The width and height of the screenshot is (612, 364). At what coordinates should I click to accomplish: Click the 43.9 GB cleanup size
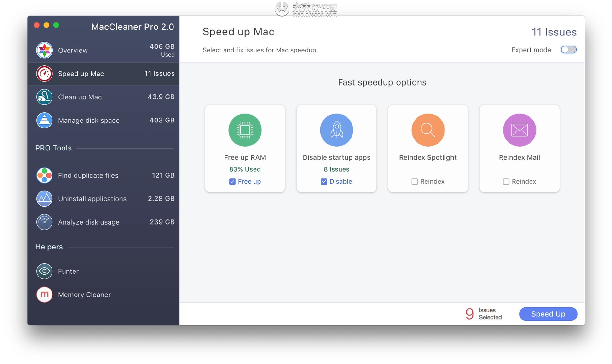pos(161,97)
